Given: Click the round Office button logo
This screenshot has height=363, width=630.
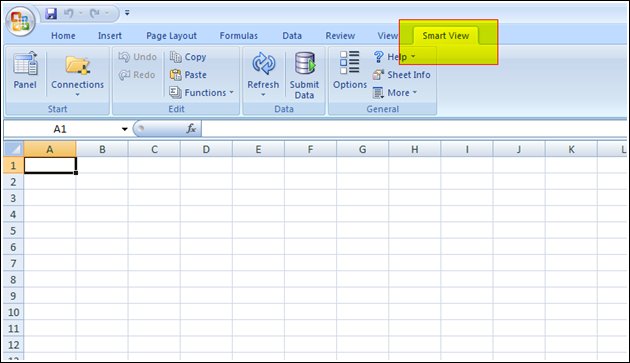Looking at the screenshot, I should coord(20,21).
